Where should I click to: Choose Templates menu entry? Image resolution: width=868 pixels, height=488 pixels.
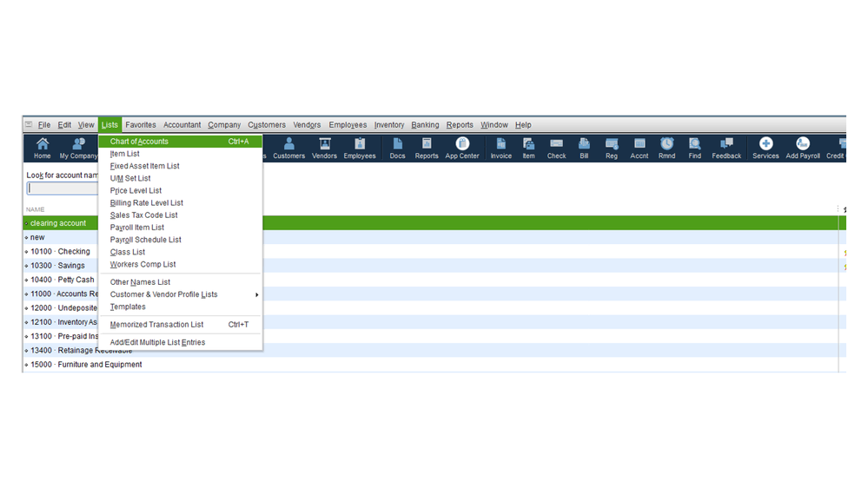[181, 307]
